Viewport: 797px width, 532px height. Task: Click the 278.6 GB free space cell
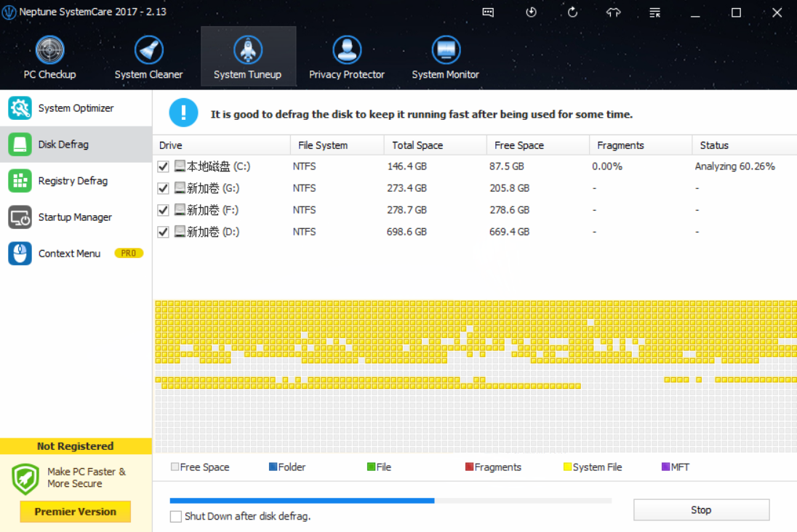coord(509,210)
